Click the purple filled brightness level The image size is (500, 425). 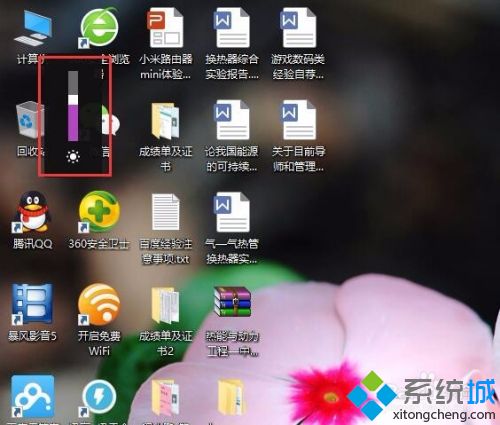(73, 122)
